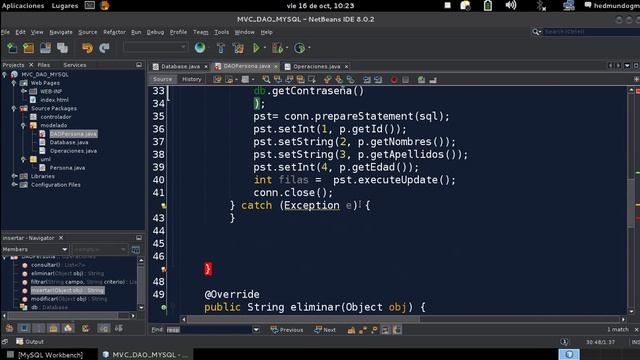Select Persona.java in project tree
Image resolution: width=640 pixels, height=360 pixels.
pyautogui.click(x=67, y=168)
